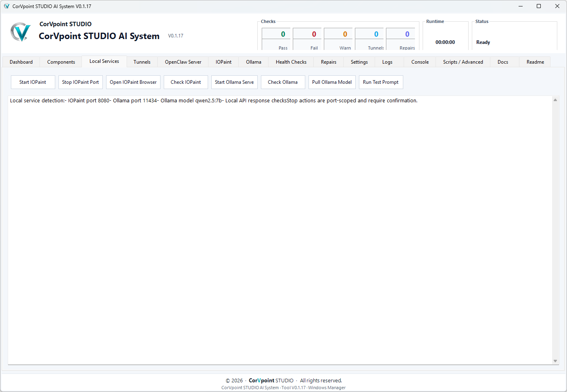Show the Console tab
Viewport: 567px width, 392px height.
pos(420,62)
